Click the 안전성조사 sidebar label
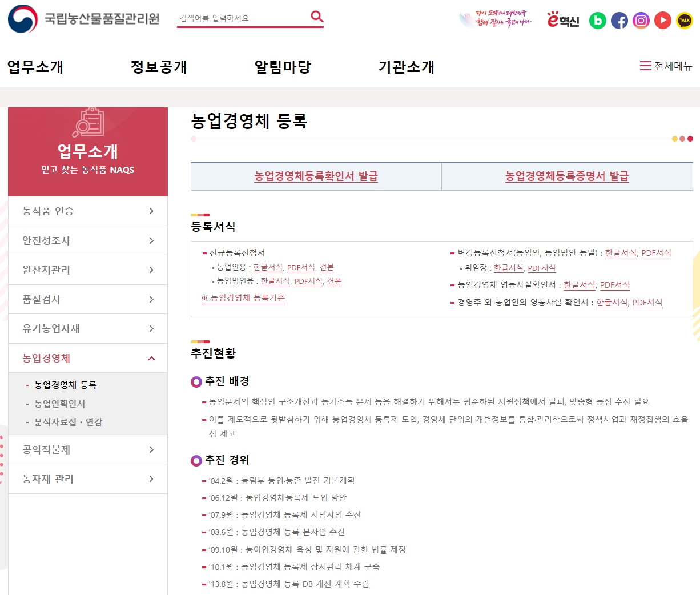 [46, 240]
